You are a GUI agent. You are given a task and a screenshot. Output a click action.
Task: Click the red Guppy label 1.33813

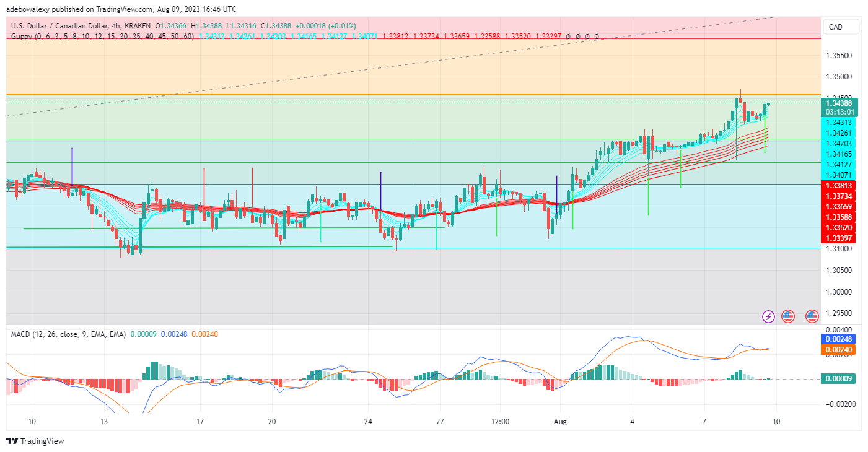(838, 185)
